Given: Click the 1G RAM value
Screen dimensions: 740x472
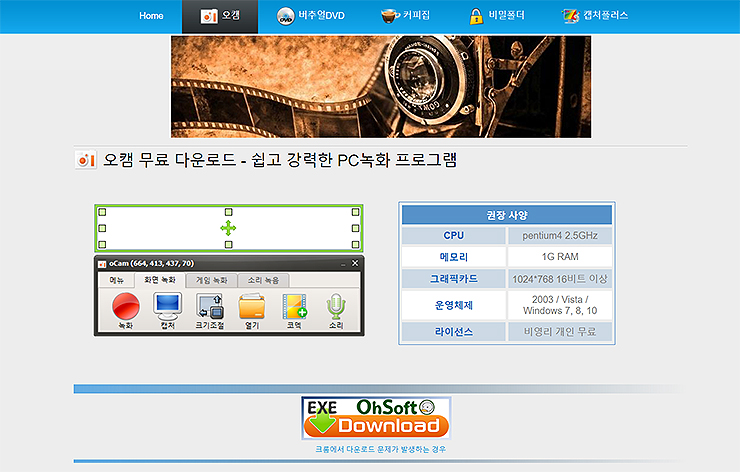Looking at the screenshot, I should pos(560,257).
